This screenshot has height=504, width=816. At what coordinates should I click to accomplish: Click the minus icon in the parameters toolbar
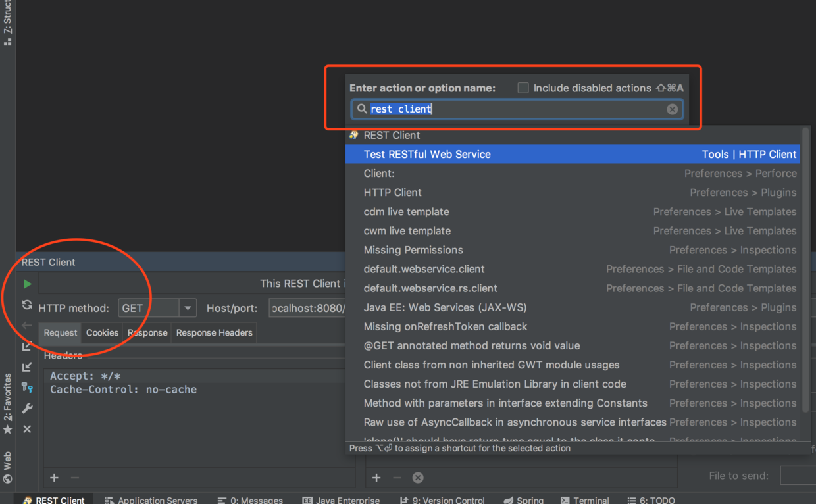397,478
